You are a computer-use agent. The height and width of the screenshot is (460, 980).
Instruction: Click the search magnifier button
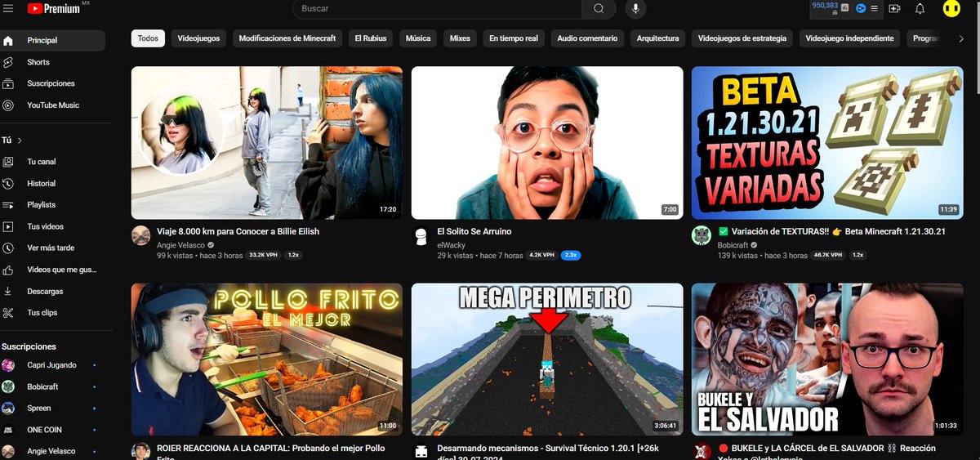pos(599,8)
